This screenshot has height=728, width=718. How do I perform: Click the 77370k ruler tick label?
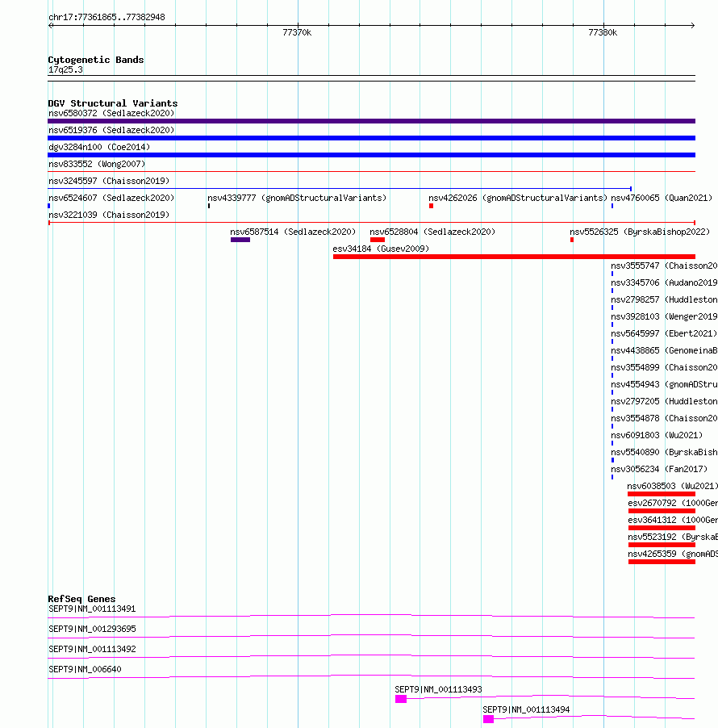(x=297, y=32)
